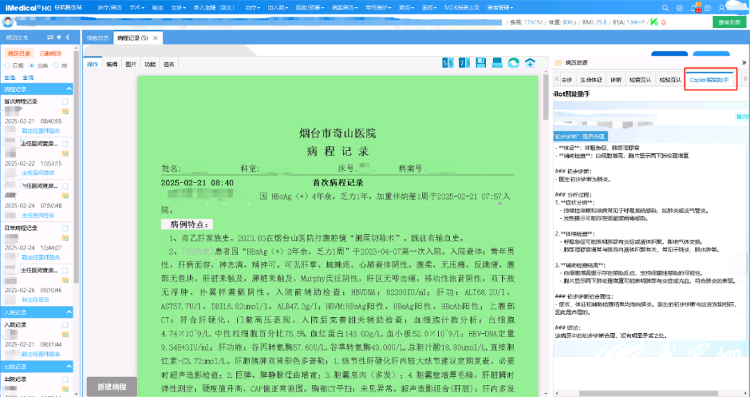
Task: Tick checkbox for 首次病程记录
Action: [x=65, y=102]
